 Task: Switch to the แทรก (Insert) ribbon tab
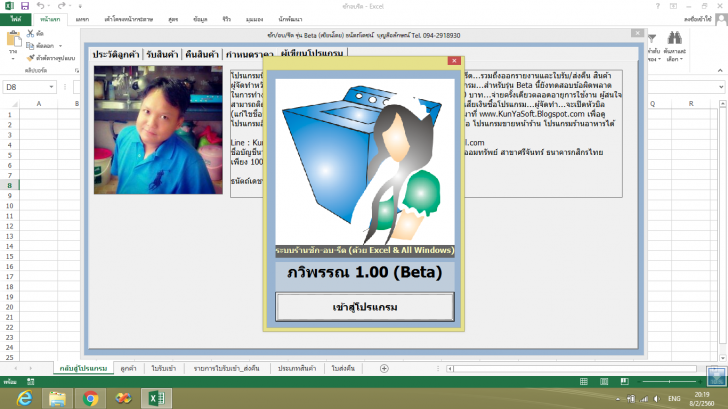tap(82, 19)
